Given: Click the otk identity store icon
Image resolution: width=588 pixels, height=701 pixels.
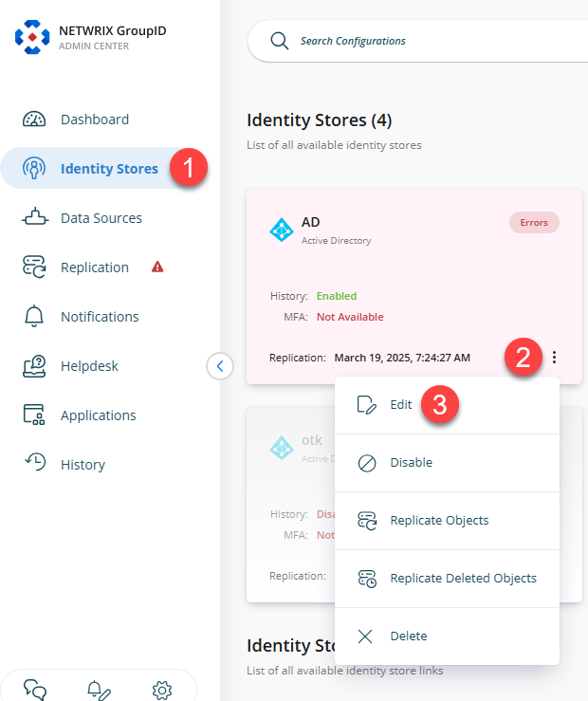Looking at the screenshot, I should 282,448.
